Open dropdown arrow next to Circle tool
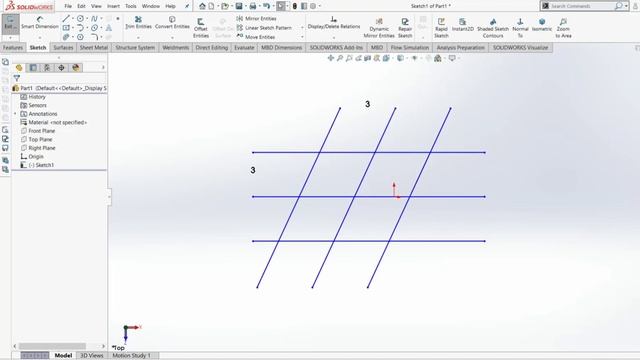Viewport: 640px width, 360px height. pyautogui.click(x=87, y=19)
